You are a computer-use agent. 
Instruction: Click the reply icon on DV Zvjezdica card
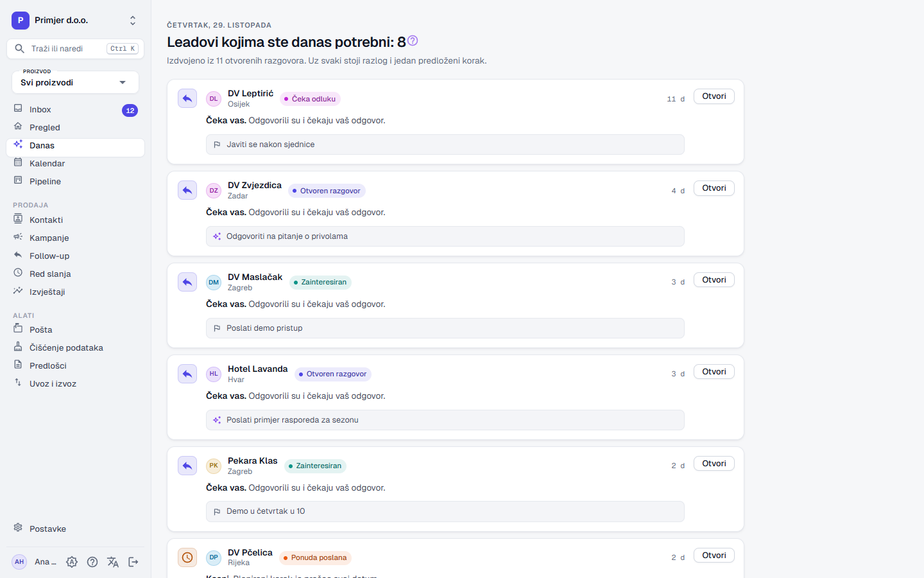[x=187, y=190]
